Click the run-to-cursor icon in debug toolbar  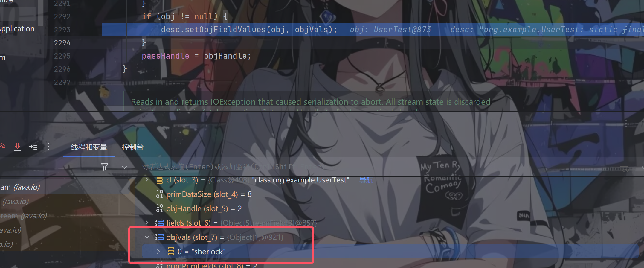(x=33, y=147)
